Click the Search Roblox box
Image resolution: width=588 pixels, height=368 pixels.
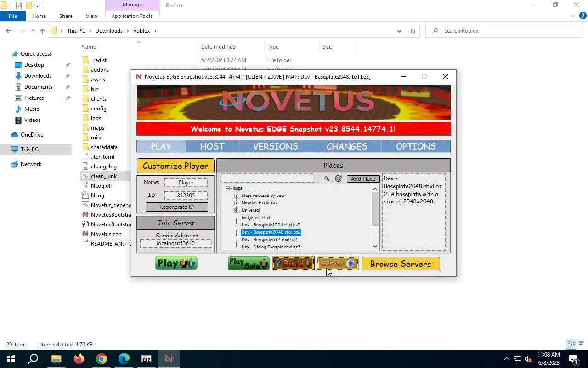[x=504, y=31]
